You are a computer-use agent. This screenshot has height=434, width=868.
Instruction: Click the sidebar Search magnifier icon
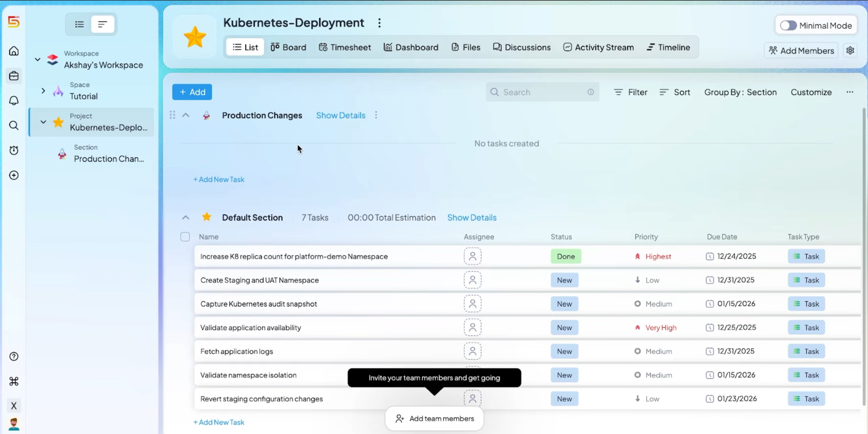click(x=14, y=126)
